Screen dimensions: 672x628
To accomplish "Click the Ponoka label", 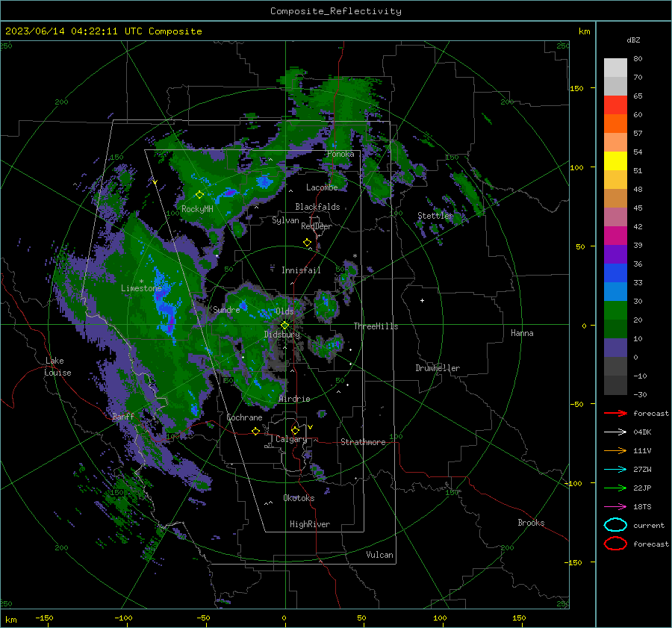I will tap(340, 154).
